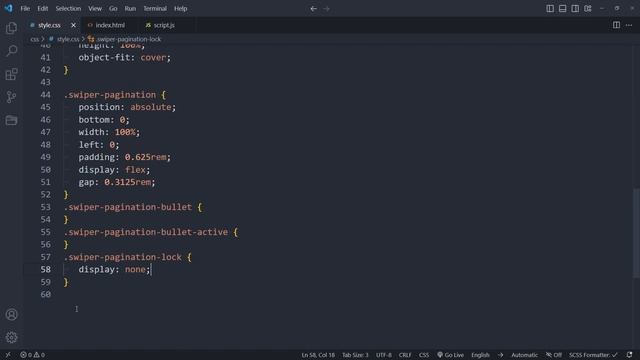Open the Source Control view
The width and height of the screenshot is (640, 360).
pos(11,97)
